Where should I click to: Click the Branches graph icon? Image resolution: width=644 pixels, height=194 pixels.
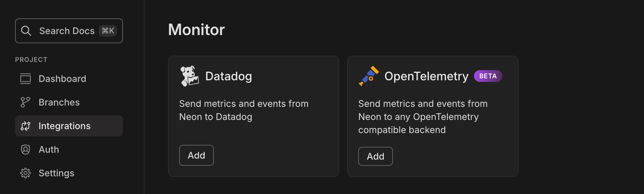coord(25,102)
